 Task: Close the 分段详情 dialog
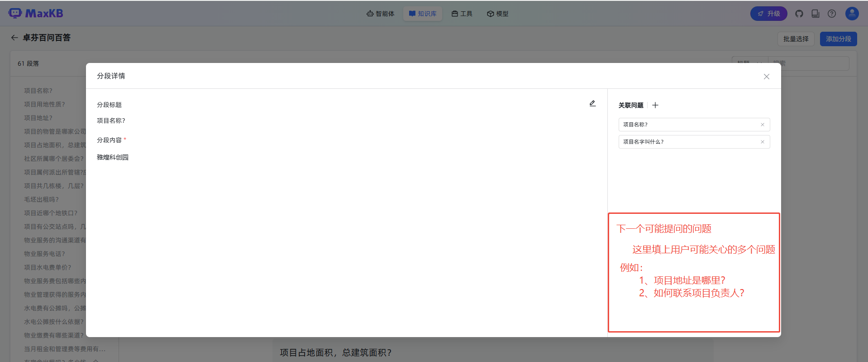(766, 77)
